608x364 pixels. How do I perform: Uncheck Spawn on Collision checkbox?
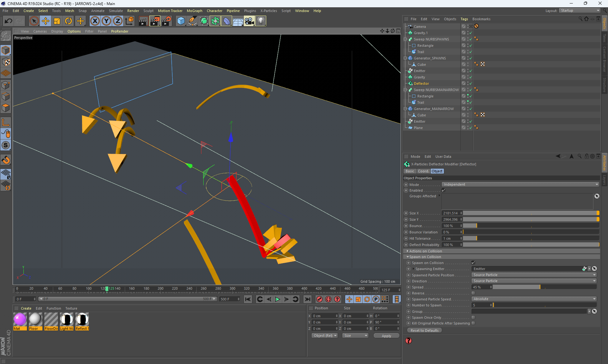coord(473,263)
